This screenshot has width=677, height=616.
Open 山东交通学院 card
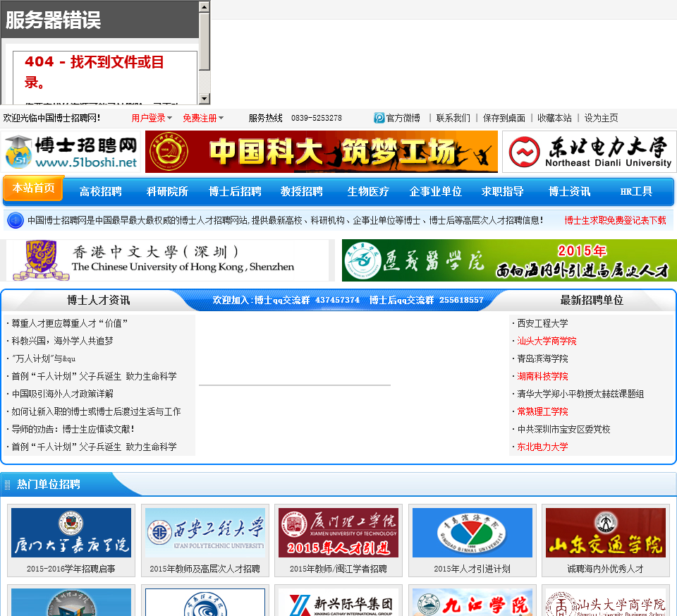click(x=606, y=533)
